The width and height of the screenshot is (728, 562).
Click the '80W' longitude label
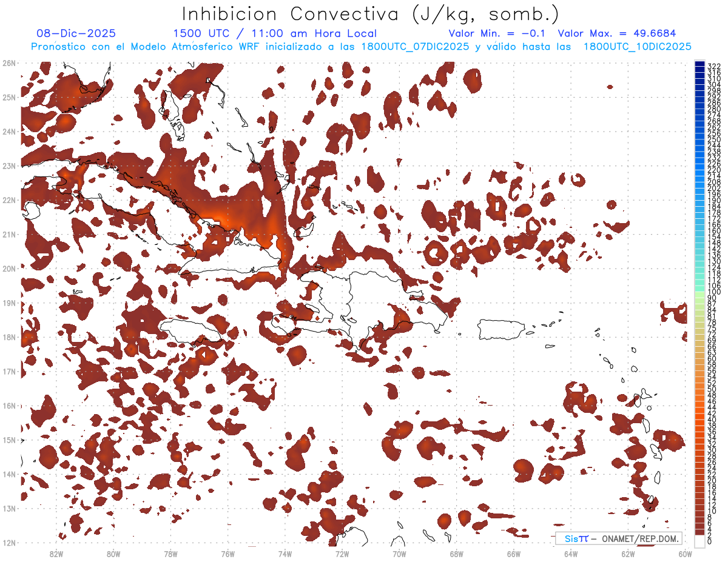pos(113,554)
